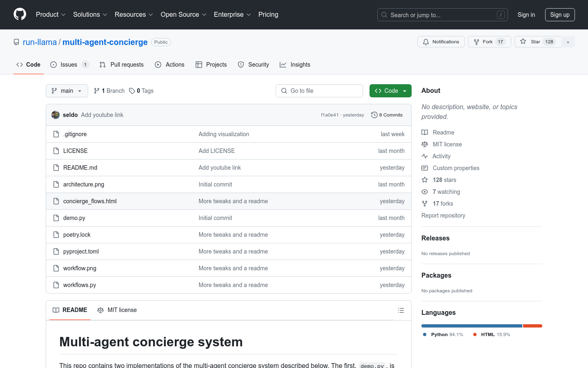Select the README tab in file viewer
Viewport: 588px width, 368px height.
[70, 310]
